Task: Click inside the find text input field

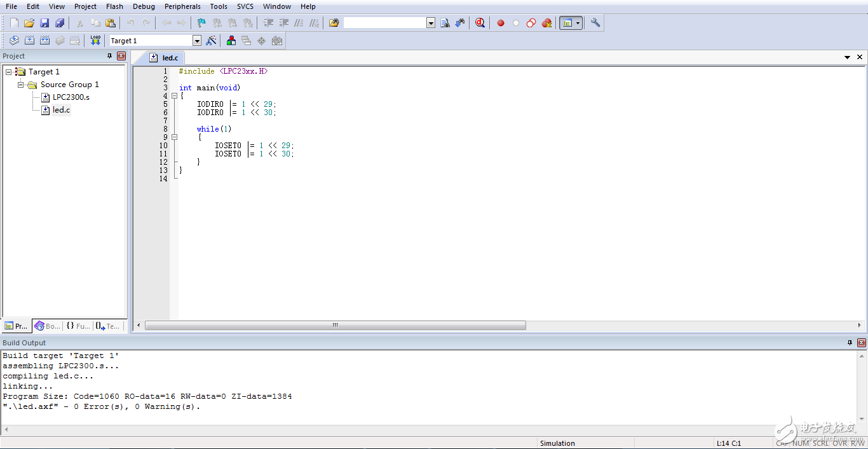Action: coord(384,23)
